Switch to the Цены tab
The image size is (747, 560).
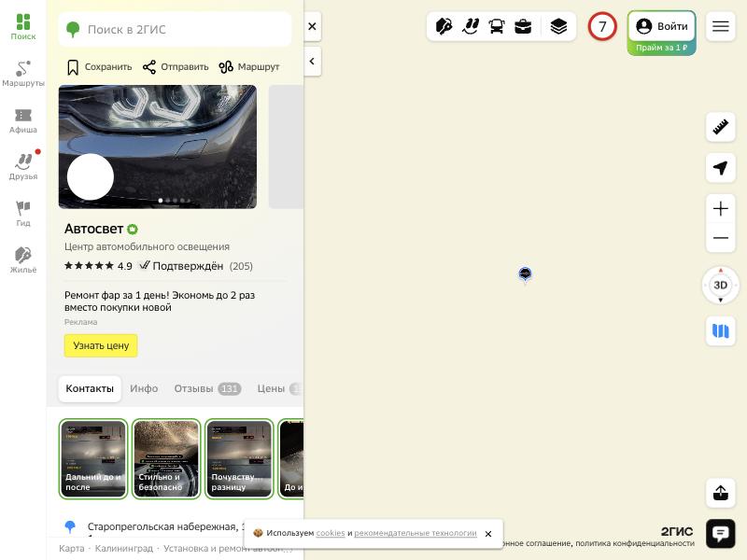tap(277, 388)
